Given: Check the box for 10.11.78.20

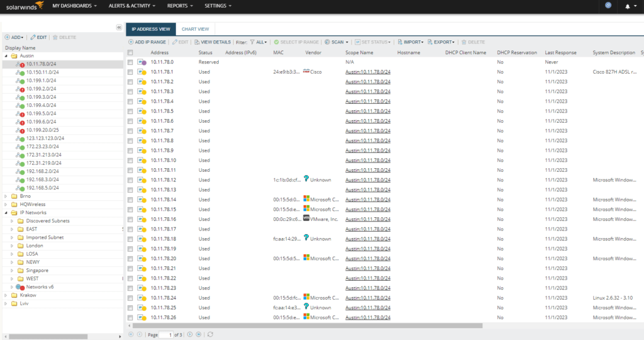Looking at the screenshot, I should coord(130,259).
